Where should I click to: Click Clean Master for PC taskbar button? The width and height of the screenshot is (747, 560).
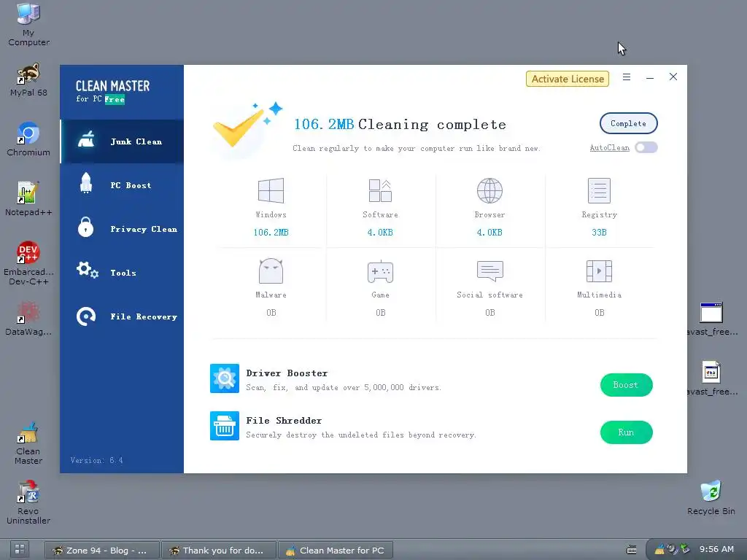click(x=336, y=550)
